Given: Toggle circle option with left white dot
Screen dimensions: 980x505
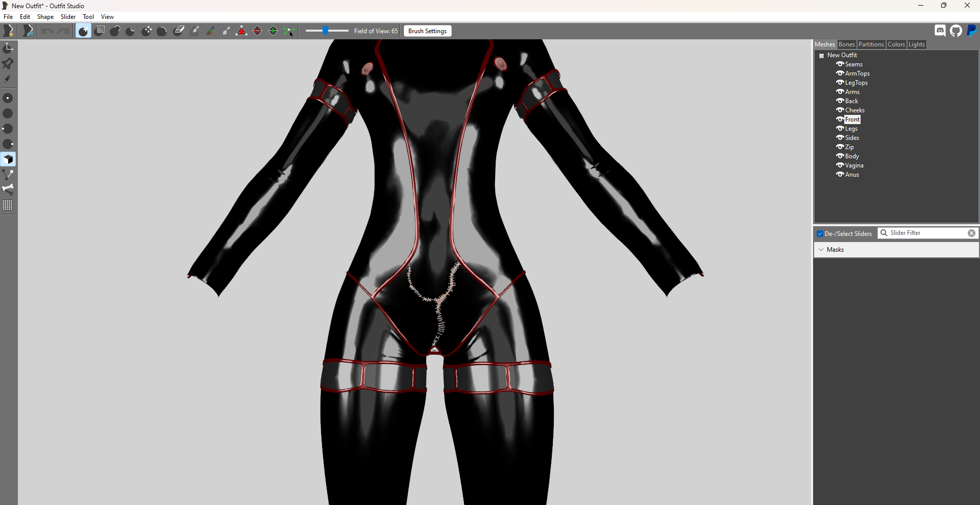Looking at the screenshot, I should 8,129.
